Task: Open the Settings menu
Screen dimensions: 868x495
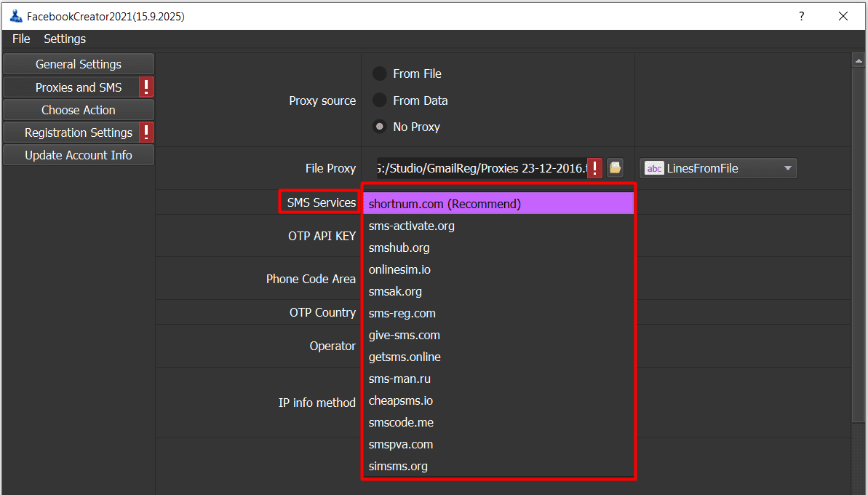Action: (x=65, y=39)
